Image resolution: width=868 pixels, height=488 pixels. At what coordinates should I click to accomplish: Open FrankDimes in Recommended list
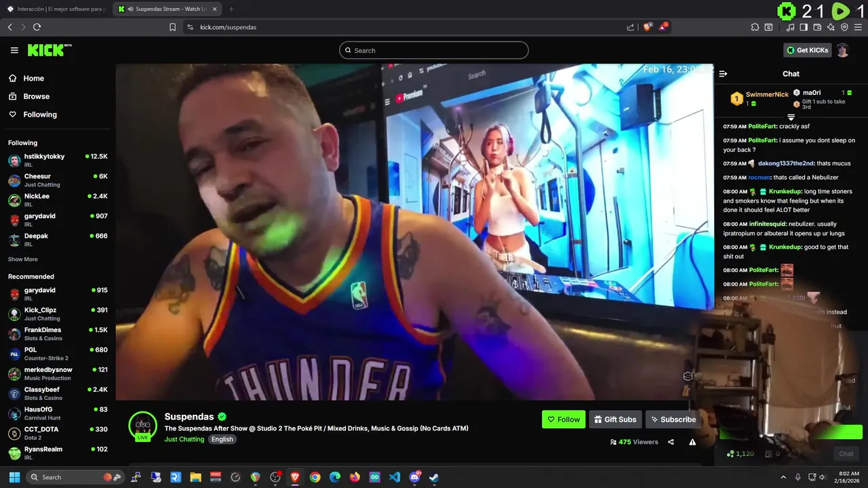coord(58,333)
